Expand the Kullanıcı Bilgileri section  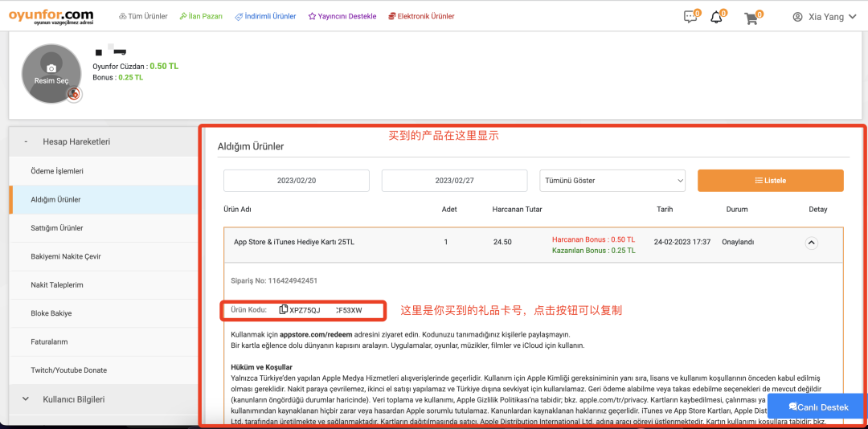pyautogui.click(x=72, y=399)
